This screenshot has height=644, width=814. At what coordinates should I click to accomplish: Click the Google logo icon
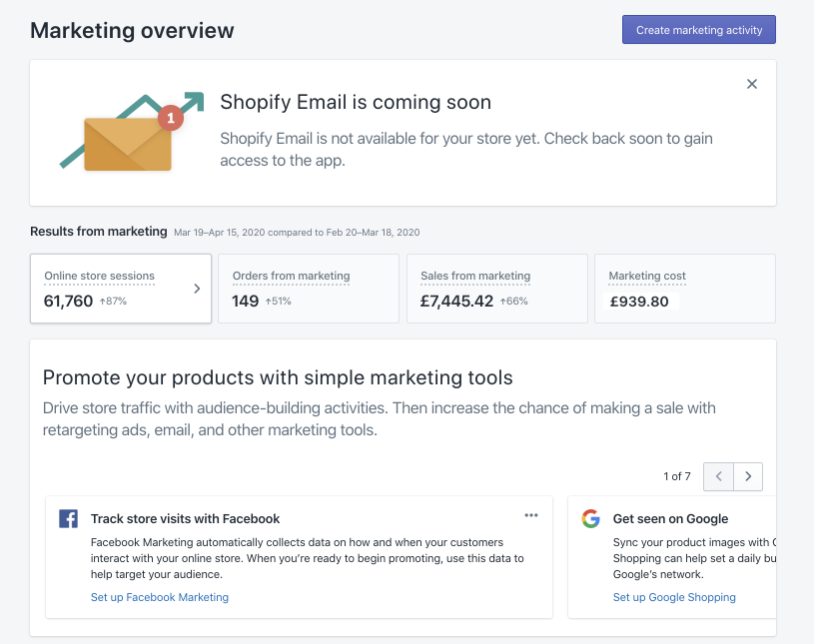590,518
